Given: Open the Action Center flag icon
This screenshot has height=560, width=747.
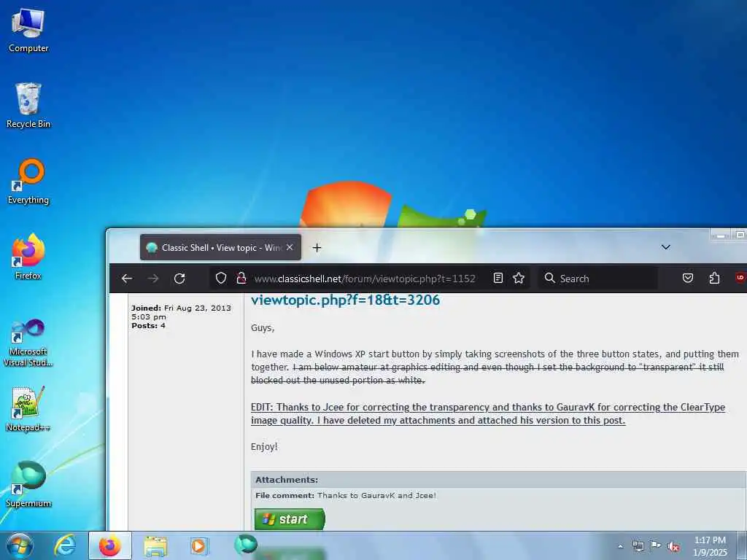Looking at the screenshot, I should tap(656, 546).
